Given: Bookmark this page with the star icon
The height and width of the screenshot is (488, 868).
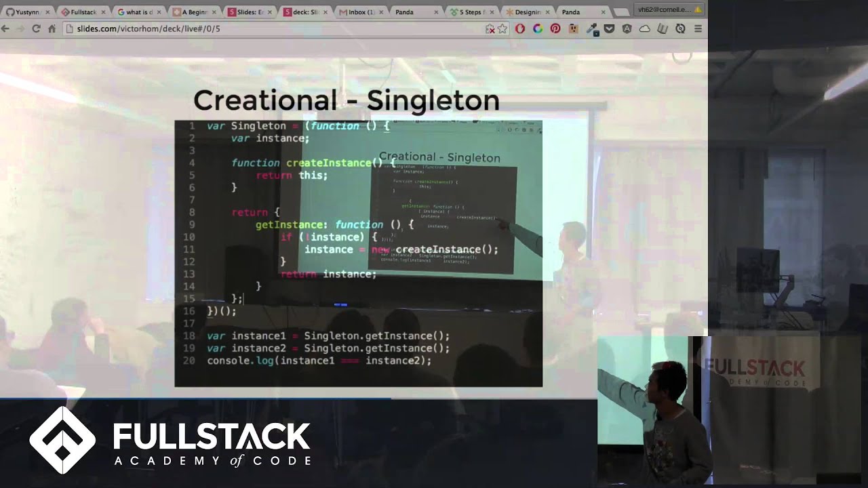Looking at the screenshot, I should click(502, 28).
